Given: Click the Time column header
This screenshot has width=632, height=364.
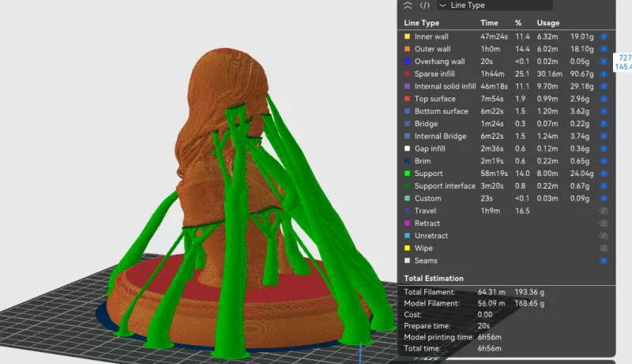Looking at the screenshot, I should 489,23.
